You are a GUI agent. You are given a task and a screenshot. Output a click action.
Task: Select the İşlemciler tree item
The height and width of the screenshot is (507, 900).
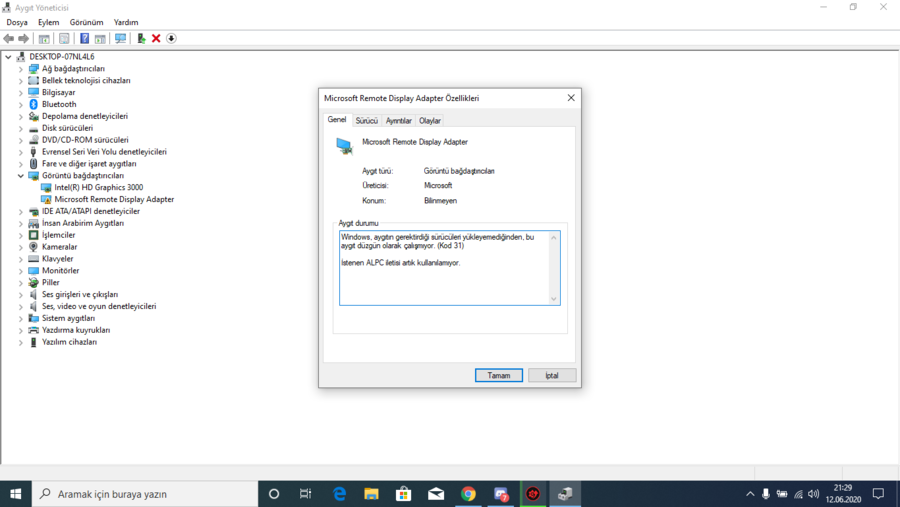(x=59, y=235)
